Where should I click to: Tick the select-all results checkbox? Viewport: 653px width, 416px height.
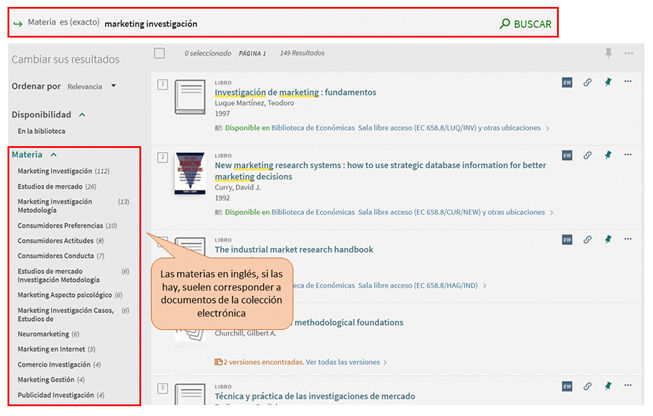click(160, 53)
